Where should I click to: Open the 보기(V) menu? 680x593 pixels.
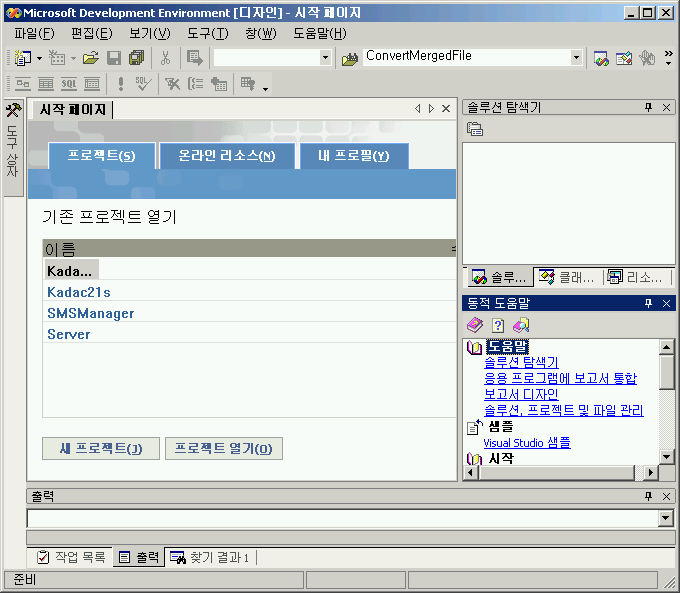point(150,33)
